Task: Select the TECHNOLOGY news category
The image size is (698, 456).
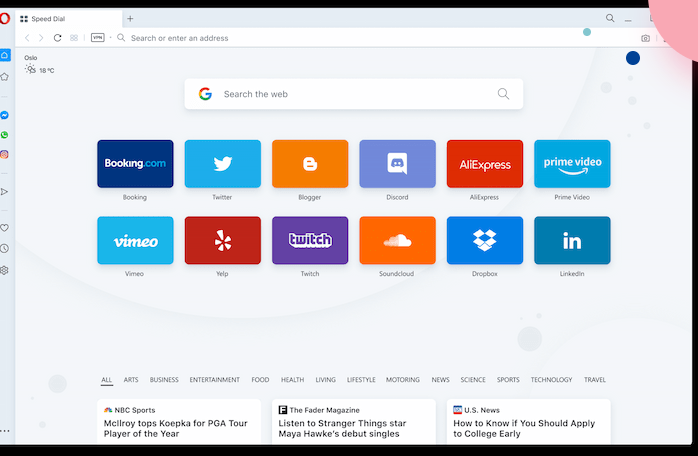Action: pos(551,380)
